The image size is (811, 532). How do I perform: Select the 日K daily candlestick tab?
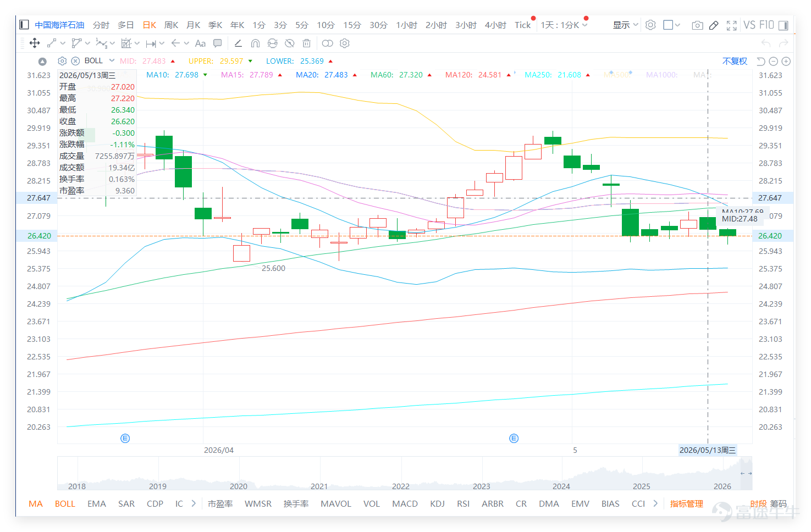pyautogui.click(x=150, y=25)
